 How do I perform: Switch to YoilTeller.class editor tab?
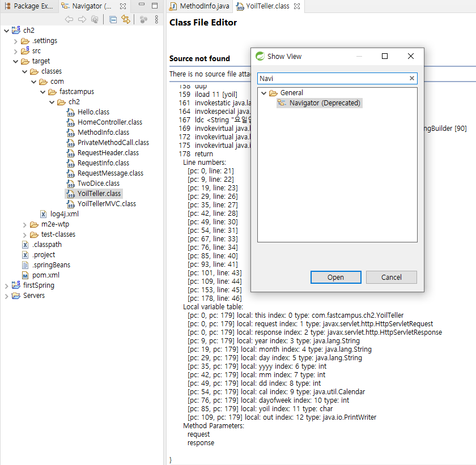263,6
